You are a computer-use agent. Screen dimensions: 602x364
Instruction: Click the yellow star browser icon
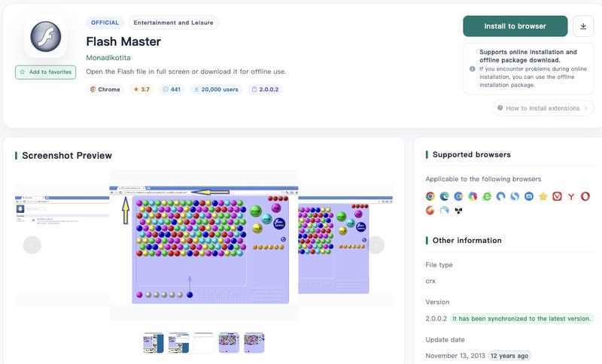pos(543,196)
